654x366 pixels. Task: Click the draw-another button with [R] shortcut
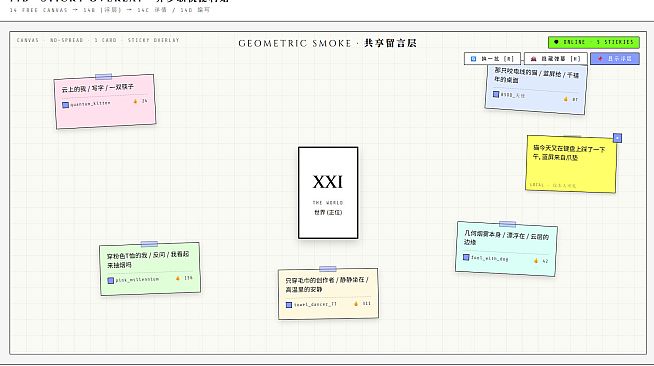coord(492,59)
